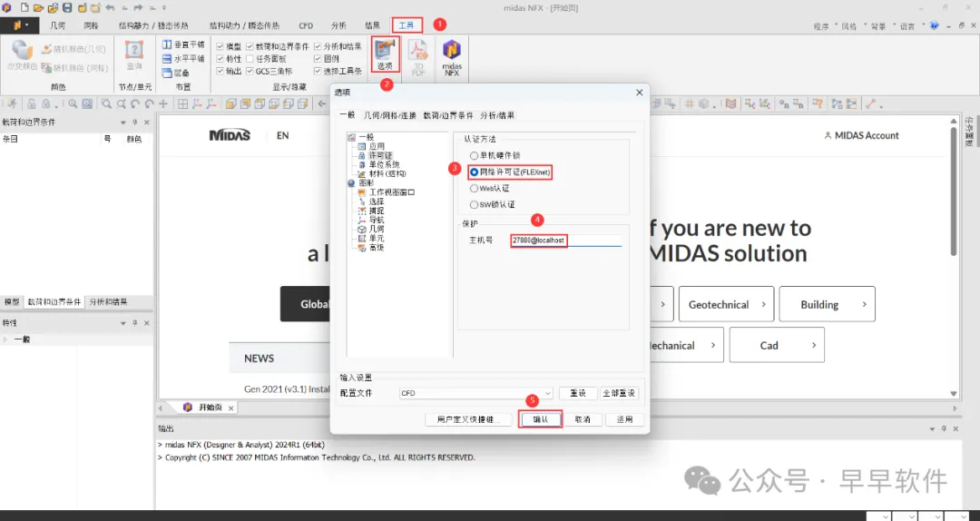Toggle the GCS三角标 checkbox

point(250,72)
